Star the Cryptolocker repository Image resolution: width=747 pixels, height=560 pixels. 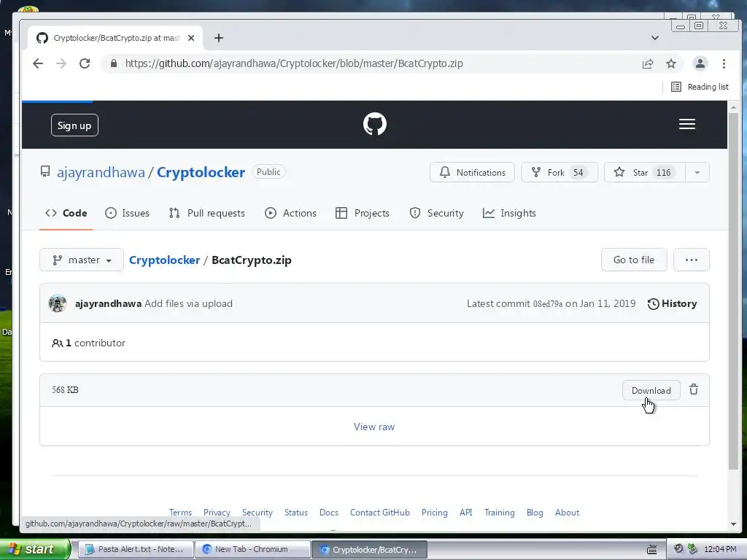(x=645, y=172)
